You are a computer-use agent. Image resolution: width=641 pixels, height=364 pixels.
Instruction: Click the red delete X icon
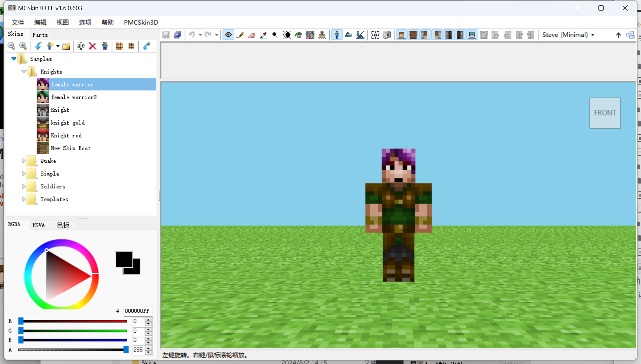(x=93, y=46)
